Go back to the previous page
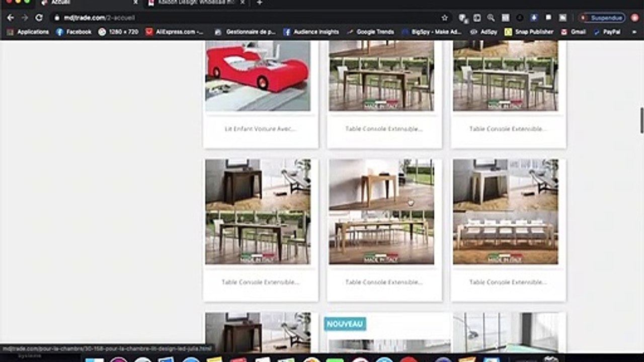 11,18
